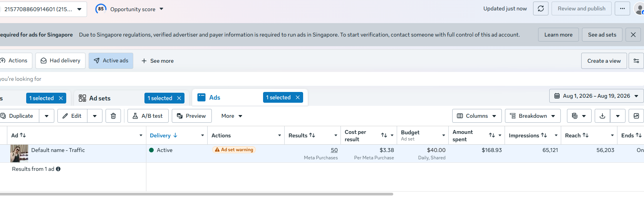This screenshot has width=644, height=202.
Task: Open the Ad column options dropdown
Action: (141, 135)
